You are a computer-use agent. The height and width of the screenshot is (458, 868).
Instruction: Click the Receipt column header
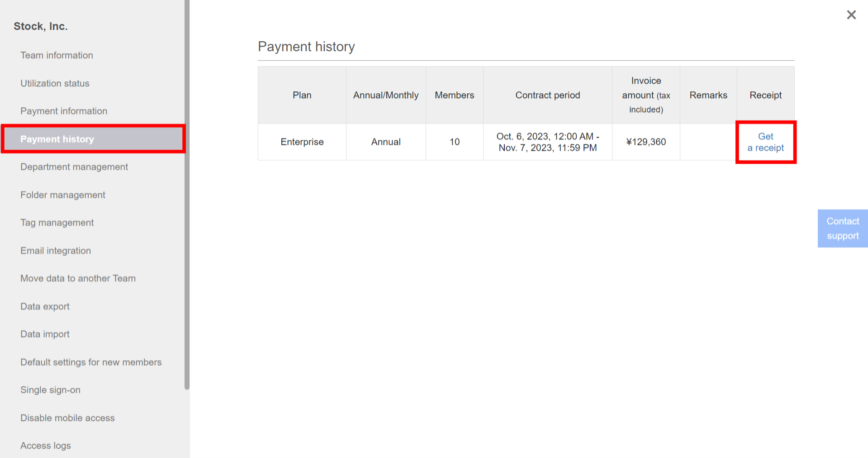(765, 95)
